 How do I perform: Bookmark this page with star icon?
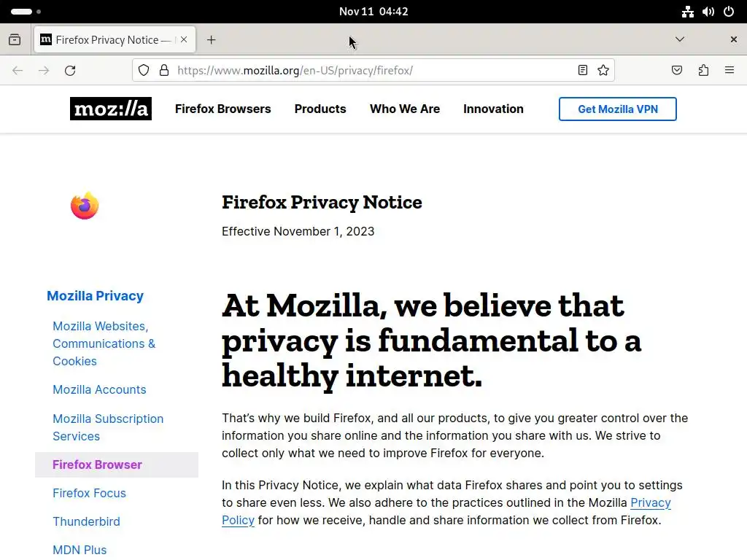(x=603, y=71)
